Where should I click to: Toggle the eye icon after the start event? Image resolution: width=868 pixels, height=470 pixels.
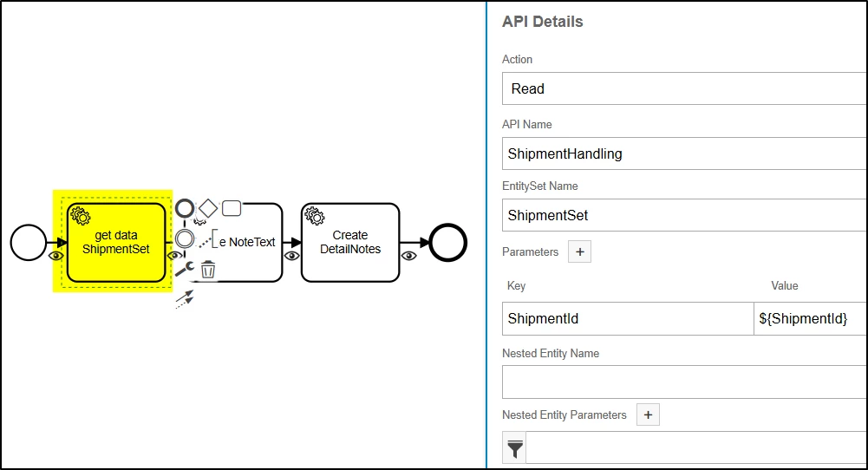click(x=55, y=256)
